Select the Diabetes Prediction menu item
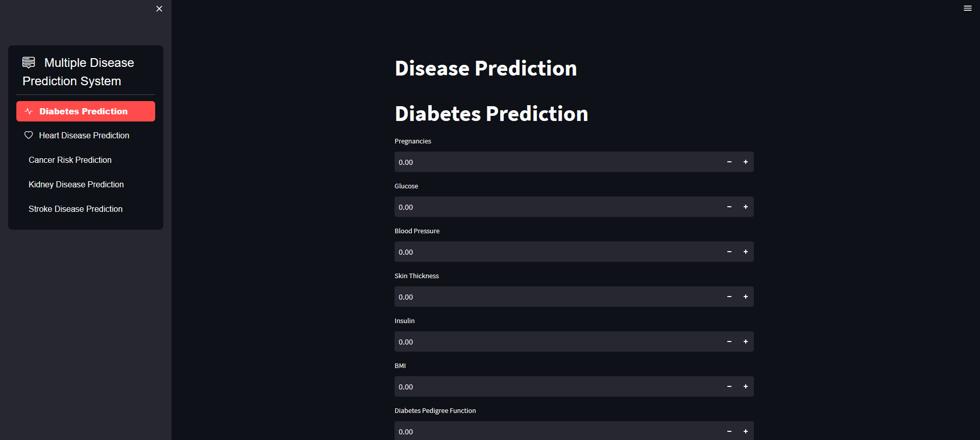This screenshot has width=980, height=440. click(85, 111)
